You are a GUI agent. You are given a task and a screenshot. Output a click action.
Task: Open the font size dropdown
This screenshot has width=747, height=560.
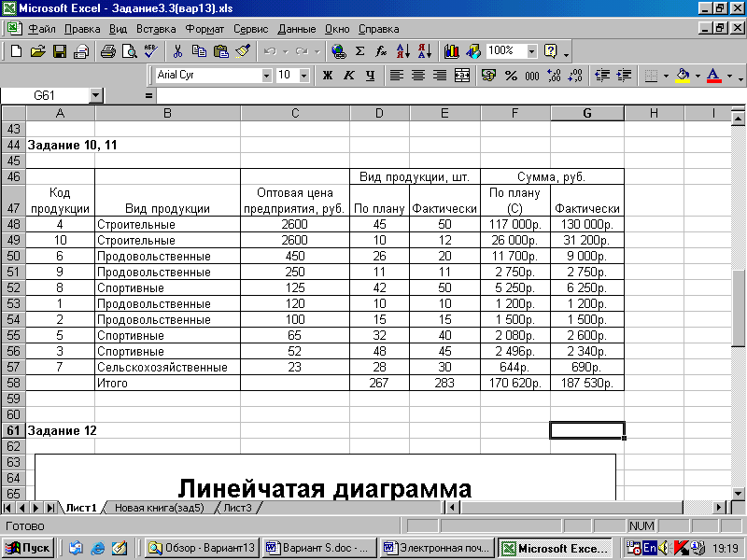[304, 76]
